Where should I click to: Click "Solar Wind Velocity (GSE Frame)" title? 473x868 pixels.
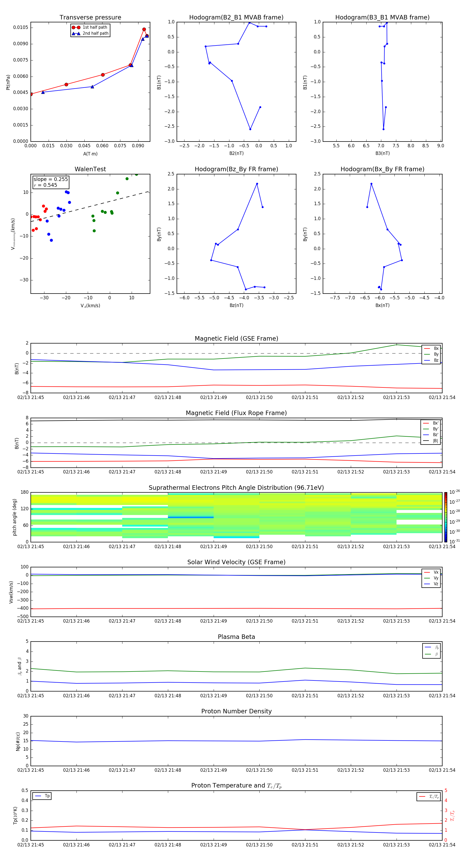(236, 562)
